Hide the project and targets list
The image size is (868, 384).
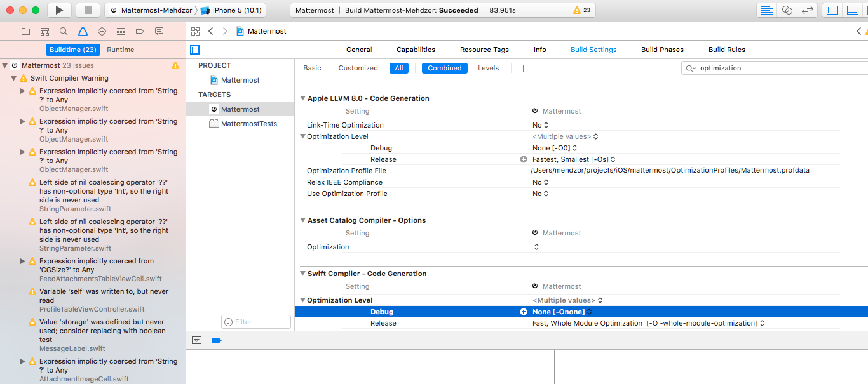pyautogui.click(x=195, y=50)
